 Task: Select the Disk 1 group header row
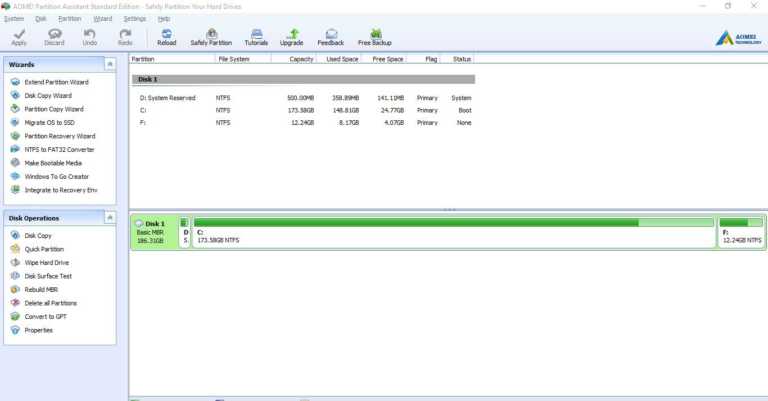point(303,79)
